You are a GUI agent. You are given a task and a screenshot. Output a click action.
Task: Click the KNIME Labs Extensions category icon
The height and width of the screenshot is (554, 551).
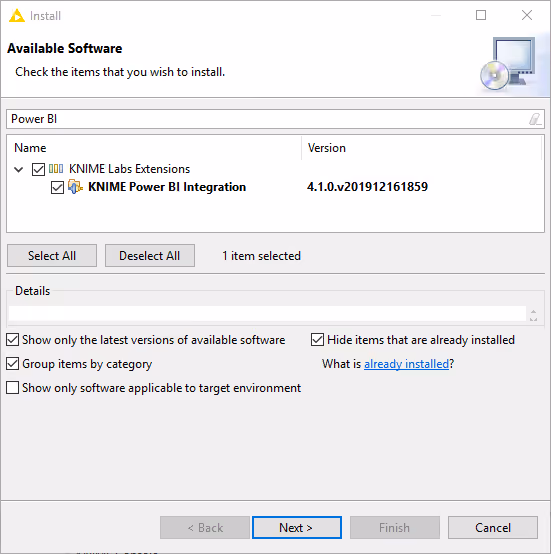pos(56,169)
